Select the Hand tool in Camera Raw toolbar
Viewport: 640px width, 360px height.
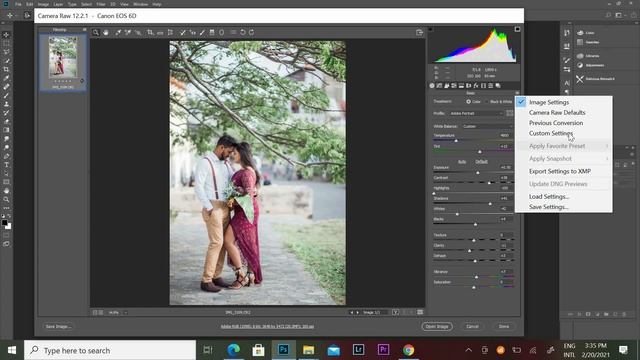[106, 33]
